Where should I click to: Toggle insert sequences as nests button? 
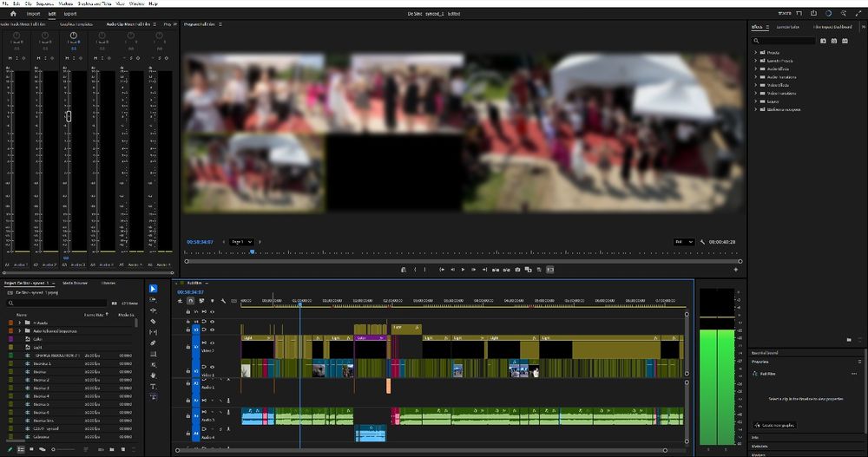(x=180, y=301)
